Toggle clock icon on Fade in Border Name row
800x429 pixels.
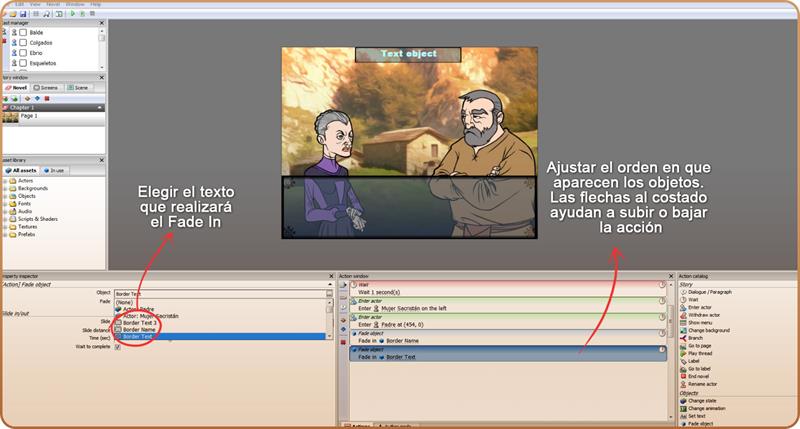point(662,333)
